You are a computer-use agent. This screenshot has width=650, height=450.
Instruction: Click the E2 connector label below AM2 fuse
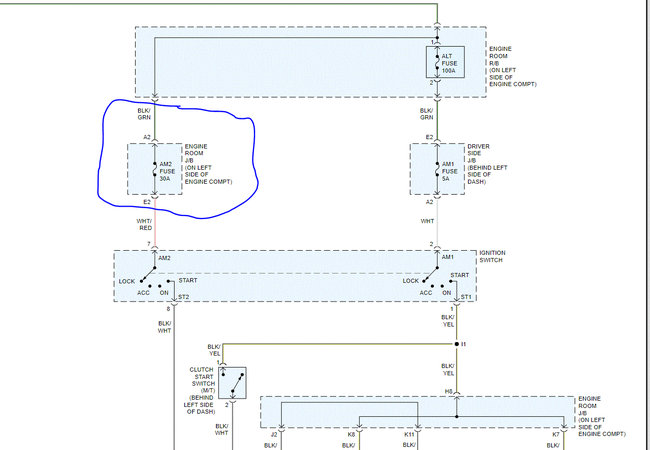point(147,202)
